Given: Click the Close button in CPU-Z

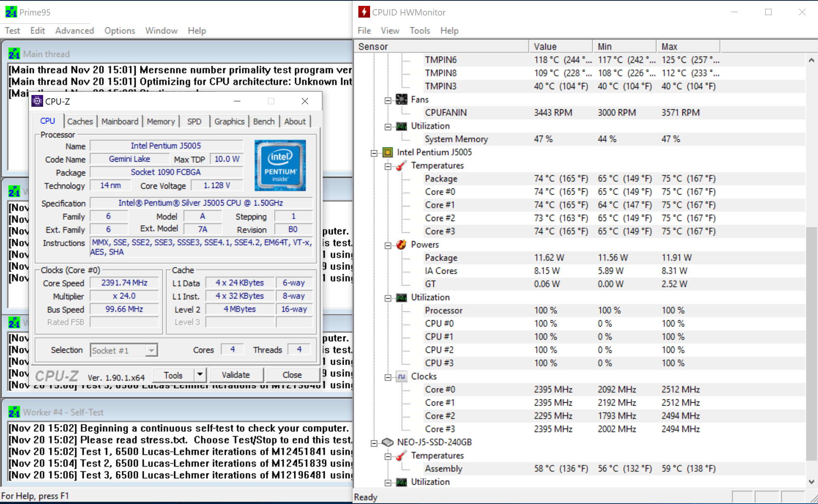Looking at the screenshot, I should click(292, 375).
